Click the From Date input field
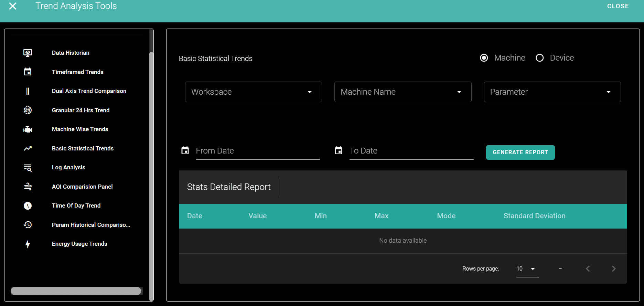Screen dimensions: 644x306 pyautogui.click(x=257, y=151)
